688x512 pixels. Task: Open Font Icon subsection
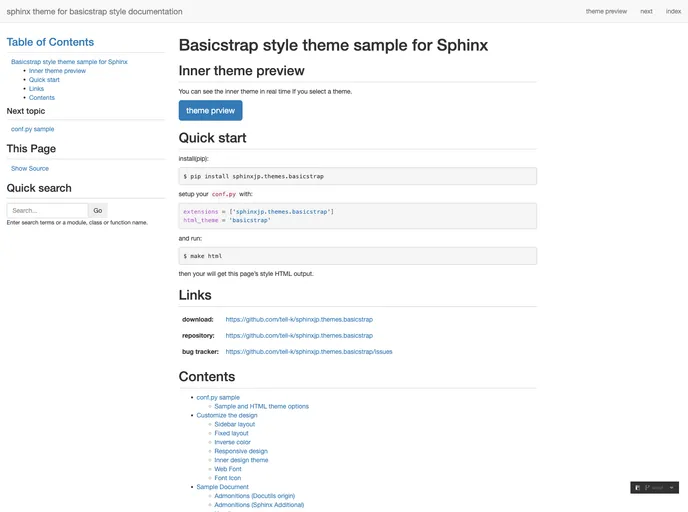(228, 478)
